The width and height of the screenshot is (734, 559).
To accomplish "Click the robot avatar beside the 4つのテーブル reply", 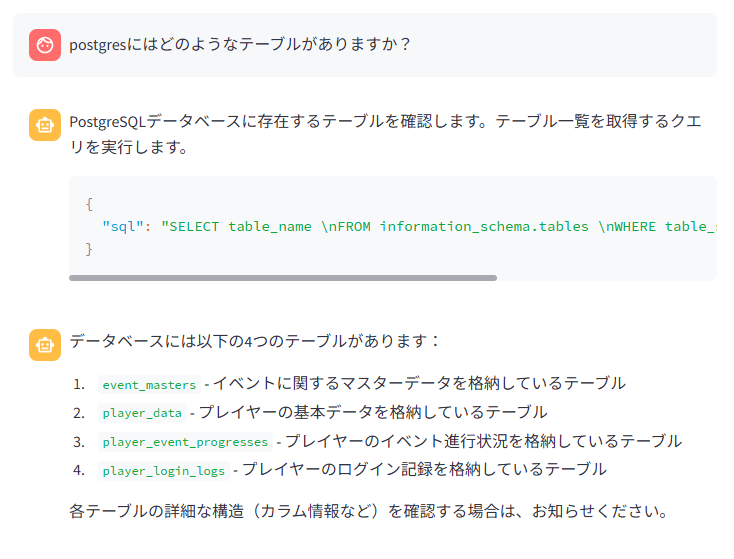I will click(x=45, y=344).
